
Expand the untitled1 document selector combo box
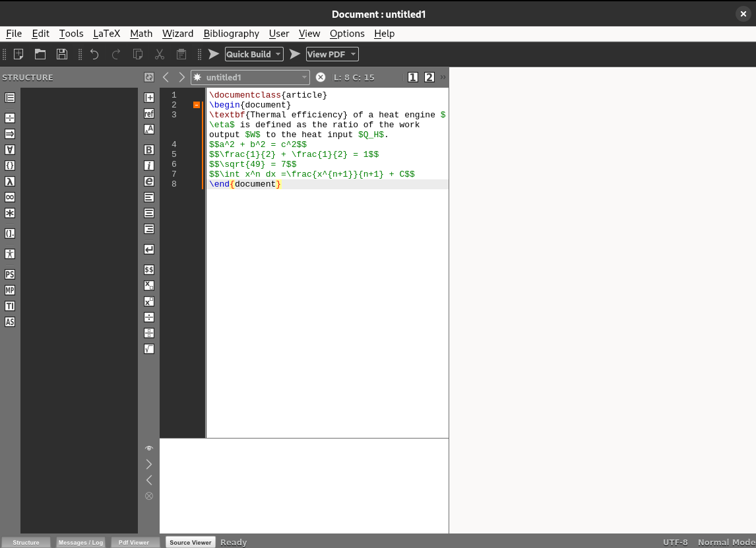[303, 77]
